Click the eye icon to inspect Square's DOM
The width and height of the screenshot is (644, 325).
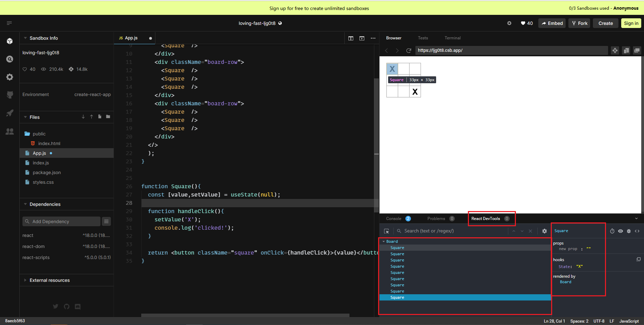tap(621, 231)
